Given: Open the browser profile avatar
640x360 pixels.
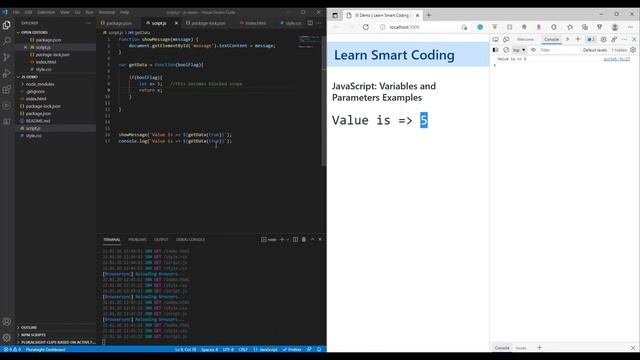Looking at the screenshot, I should pos(615,27).
